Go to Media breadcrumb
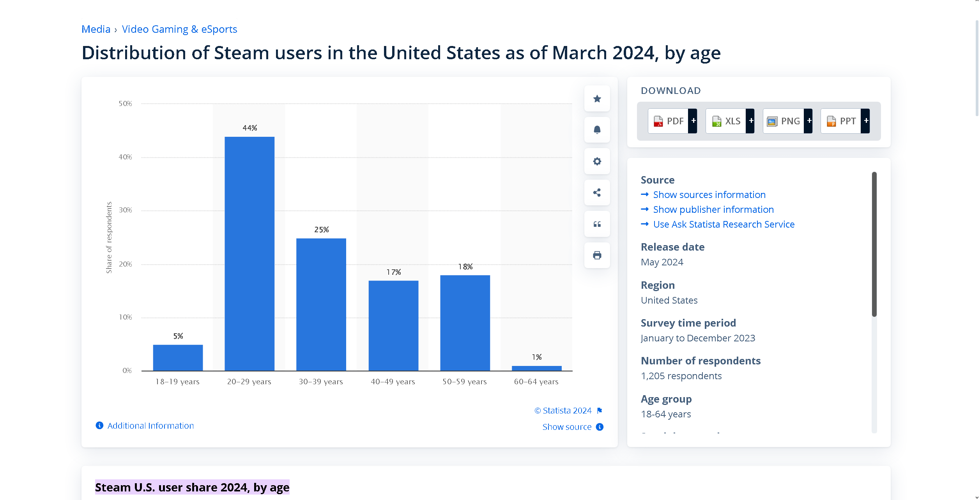This screenshot has height=500, width=980. [96, 29]
